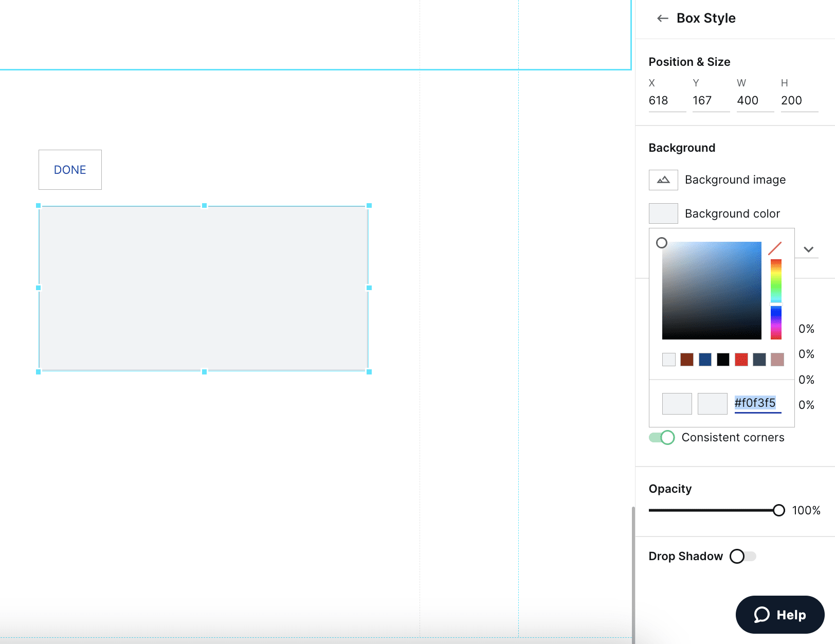Expand the border style chevron dropdown
This screenshot has width=835, height=644.
click(808, 249)
